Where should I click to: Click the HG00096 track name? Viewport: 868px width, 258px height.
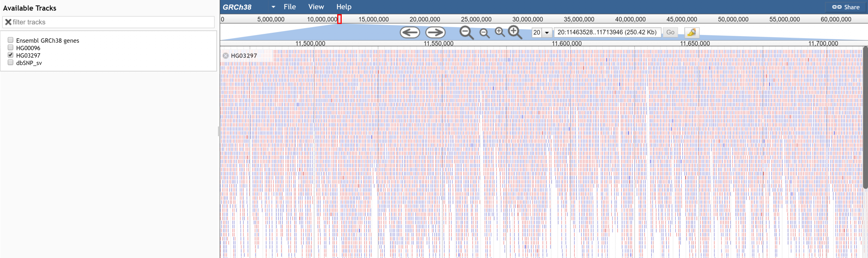coord(28,48)
